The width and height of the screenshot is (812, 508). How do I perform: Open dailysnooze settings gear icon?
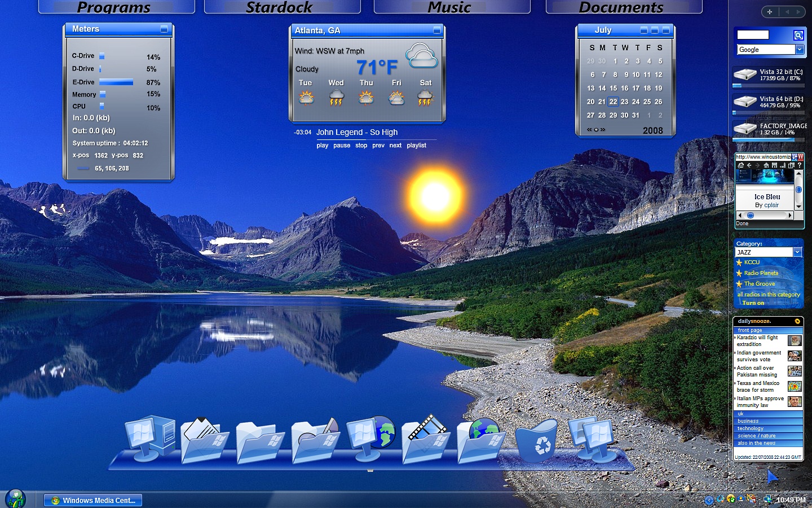[797, 321]
